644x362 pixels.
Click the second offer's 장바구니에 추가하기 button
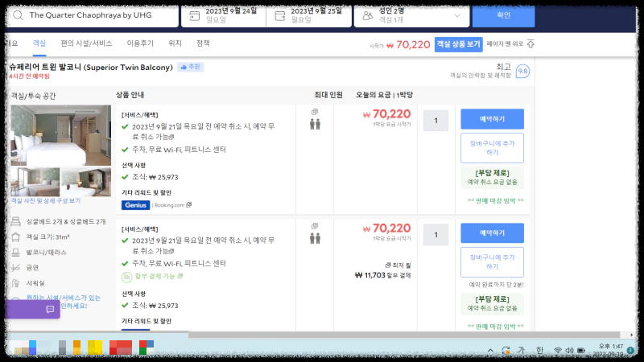coord(492,262)
